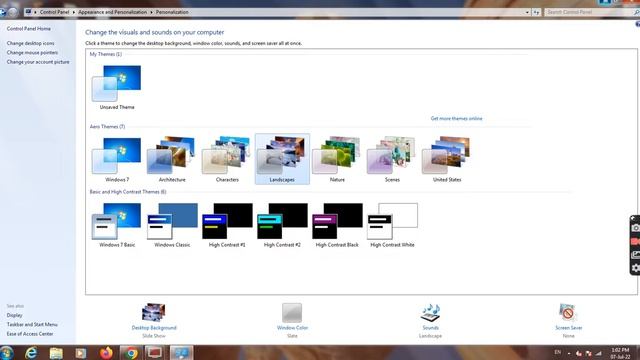Screen dimensions: 640x360
Task: Select the Landscapes theme
Action: [282, 159]
